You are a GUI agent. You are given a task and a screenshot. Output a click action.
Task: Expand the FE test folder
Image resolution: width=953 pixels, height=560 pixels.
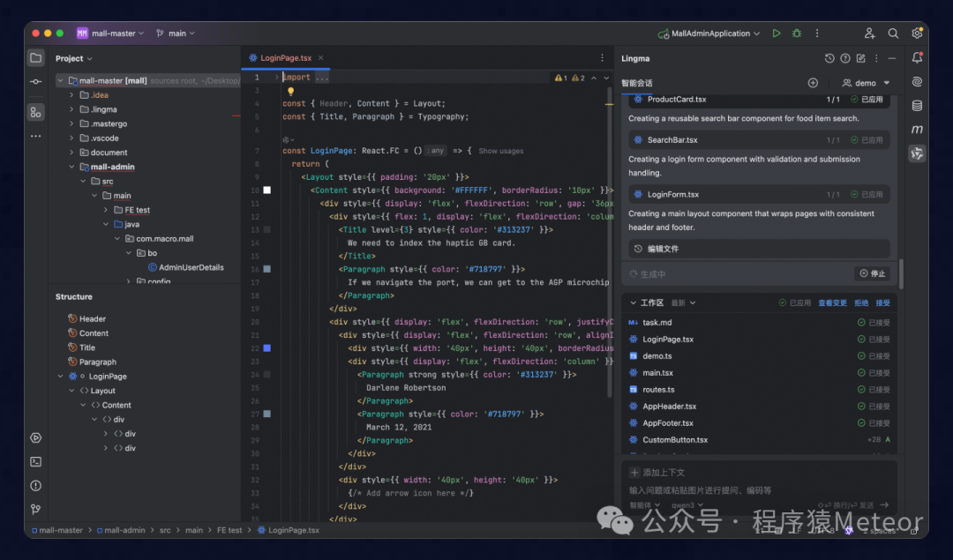[106, 210]
